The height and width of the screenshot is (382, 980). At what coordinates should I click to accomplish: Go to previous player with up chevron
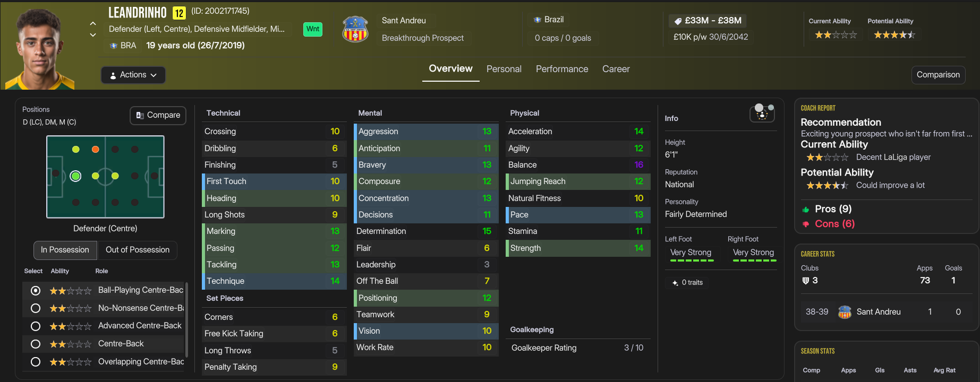point(93,23)
